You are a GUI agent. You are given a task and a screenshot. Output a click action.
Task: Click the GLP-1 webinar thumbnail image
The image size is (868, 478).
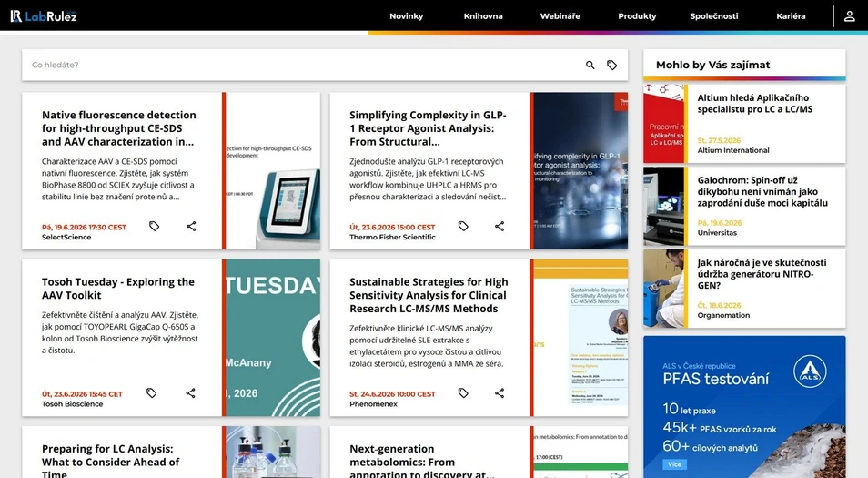click(580, 170)
